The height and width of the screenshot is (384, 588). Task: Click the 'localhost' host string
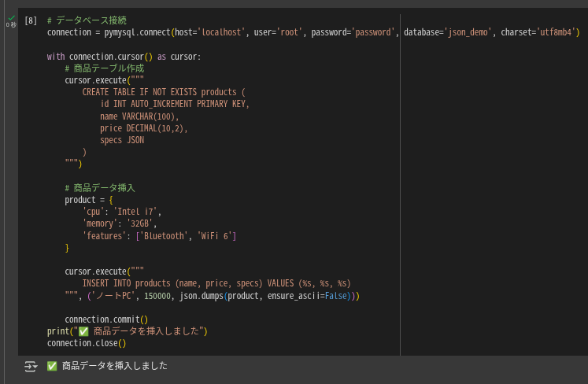tap(221, 32)
